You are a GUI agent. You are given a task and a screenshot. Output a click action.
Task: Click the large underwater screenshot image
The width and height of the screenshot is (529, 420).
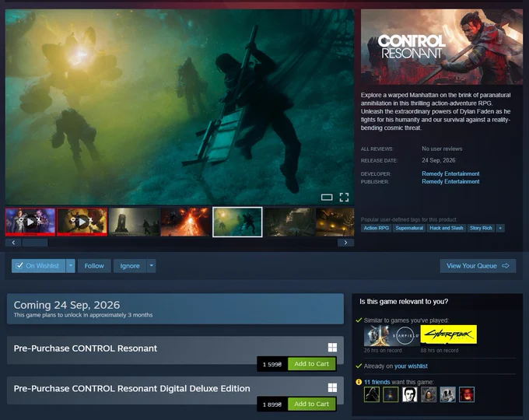[180, 107]
